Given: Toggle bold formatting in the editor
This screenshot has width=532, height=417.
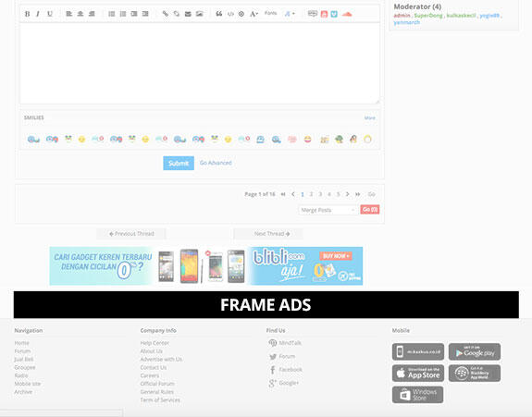Looking at the screenshot, I should [x=27, y=14].
